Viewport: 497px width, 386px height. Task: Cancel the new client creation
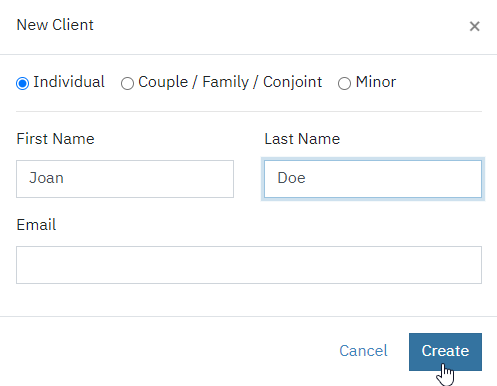[x=363, y=351]
